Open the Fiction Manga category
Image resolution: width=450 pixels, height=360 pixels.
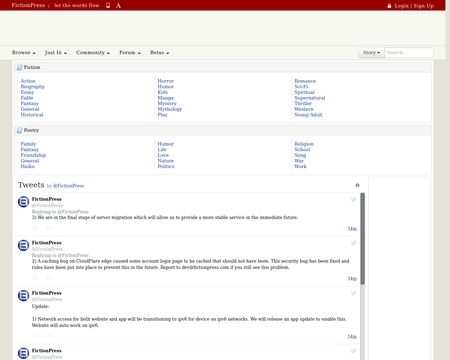pyautogui.click(x=166, y=98)
